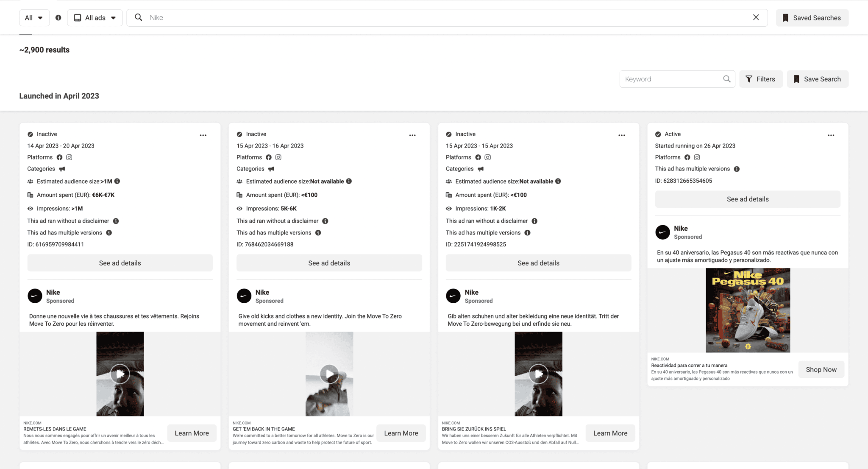868x469 pixels.
Task: Clear the Nike search with the X
Action: 756,17
